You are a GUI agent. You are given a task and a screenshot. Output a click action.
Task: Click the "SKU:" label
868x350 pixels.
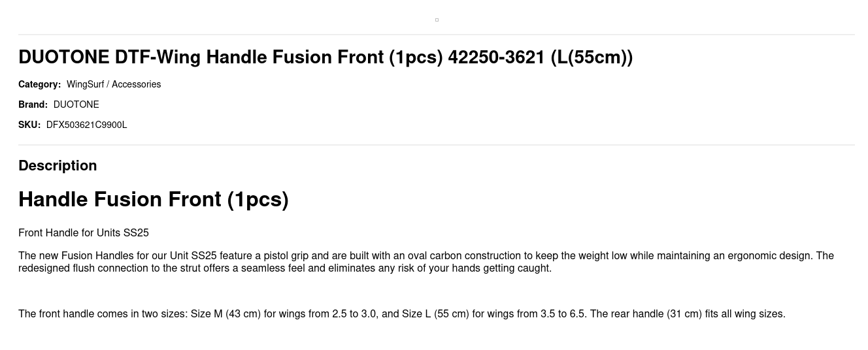coord(29,125)
